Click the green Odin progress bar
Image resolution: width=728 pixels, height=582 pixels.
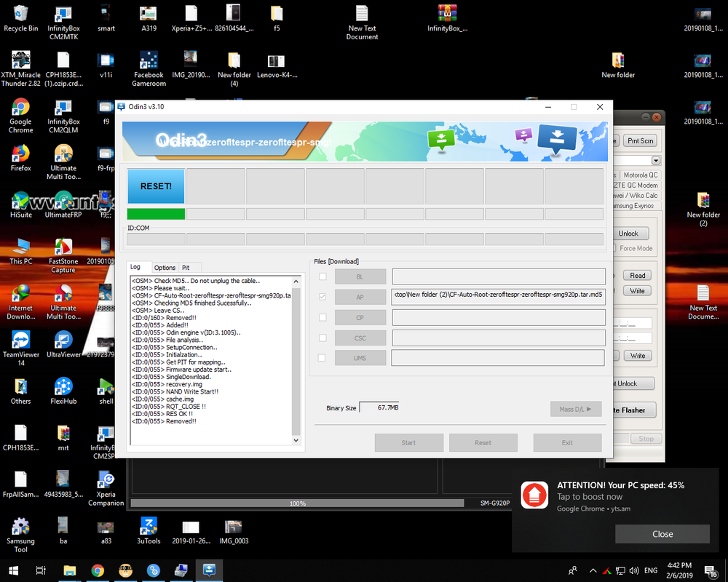[156, 214]
